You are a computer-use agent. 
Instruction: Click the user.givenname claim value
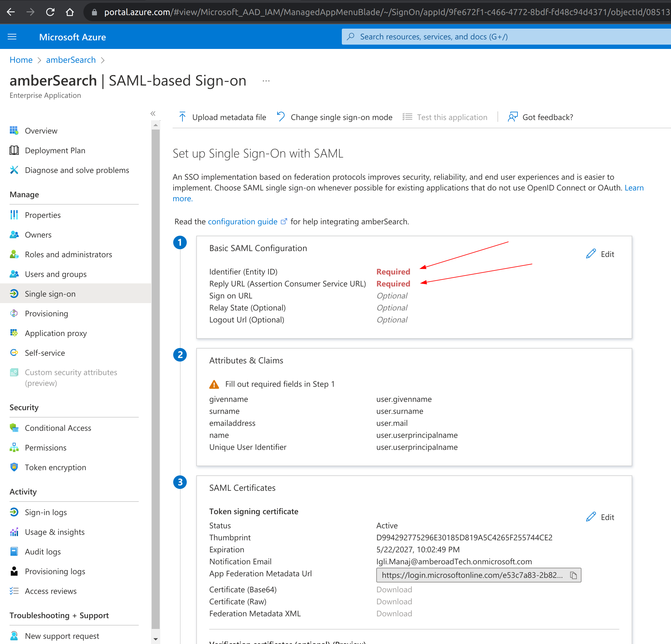click(x=404, y=399)
